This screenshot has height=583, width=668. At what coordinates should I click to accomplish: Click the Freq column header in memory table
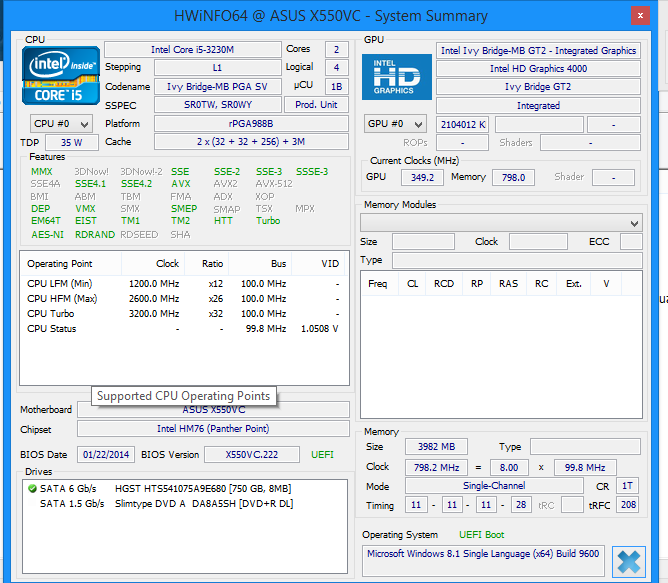click(x=380, y=284)
